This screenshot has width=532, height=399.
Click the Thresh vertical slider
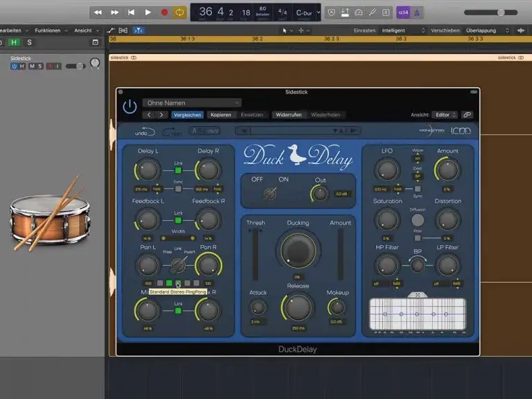pyautogui.click(x=255, y=254)
